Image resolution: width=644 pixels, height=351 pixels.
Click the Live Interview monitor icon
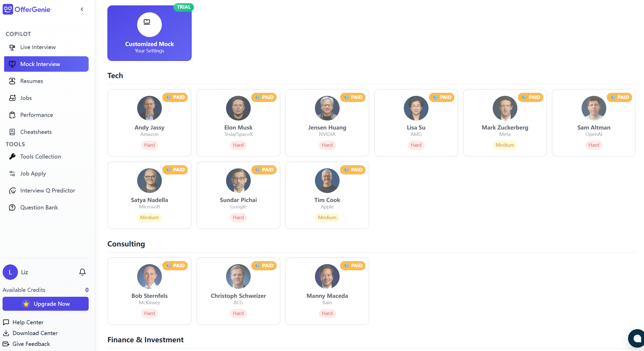click(12, 47)
